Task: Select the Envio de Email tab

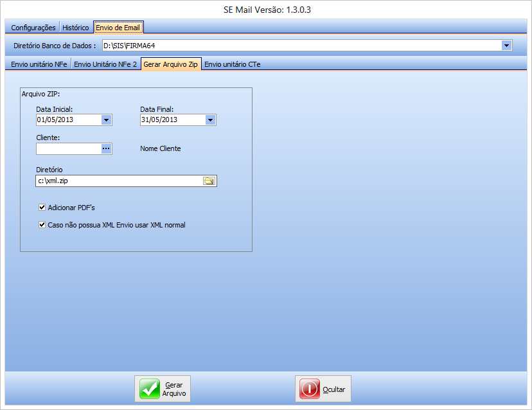Action: tap(118, 28)
